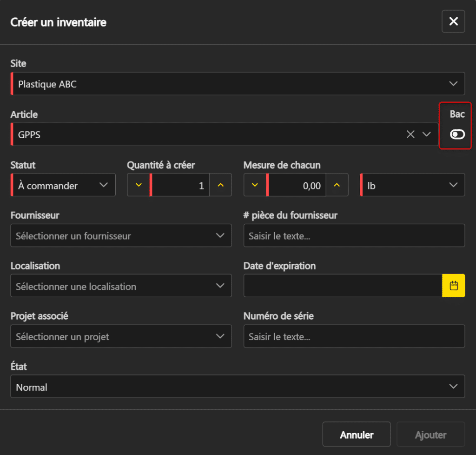
Task: Click the Annuler button
Action: pyautogui.click(x=357, y=435)
